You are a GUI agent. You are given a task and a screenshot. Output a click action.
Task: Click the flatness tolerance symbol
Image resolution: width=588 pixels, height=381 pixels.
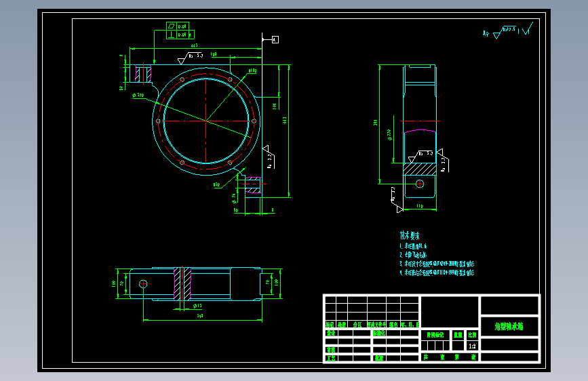[x=172, y=26]
